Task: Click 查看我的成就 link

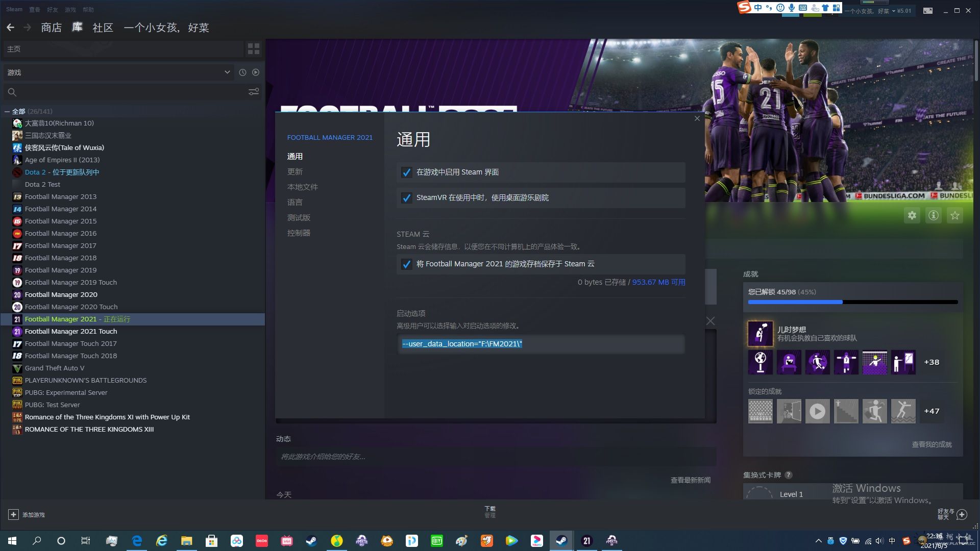Action: coord(932,444)
